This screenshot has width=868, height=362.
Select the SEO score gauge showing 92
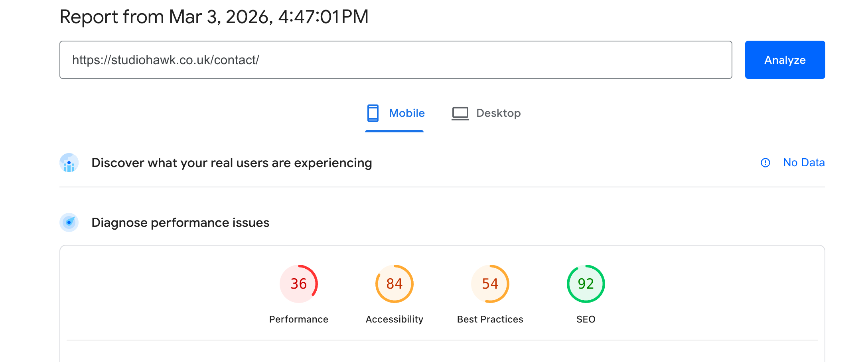tap(586, 284)
